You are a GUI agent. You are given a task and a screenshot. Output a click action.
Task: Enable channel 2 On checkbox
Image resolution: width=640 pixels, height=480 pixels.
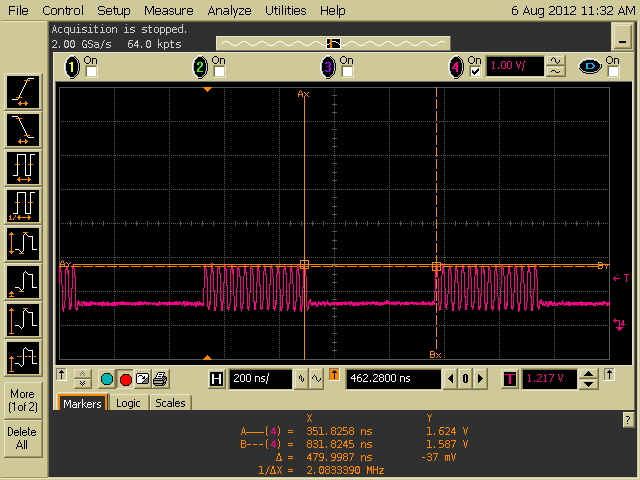(x=219, y=72)
